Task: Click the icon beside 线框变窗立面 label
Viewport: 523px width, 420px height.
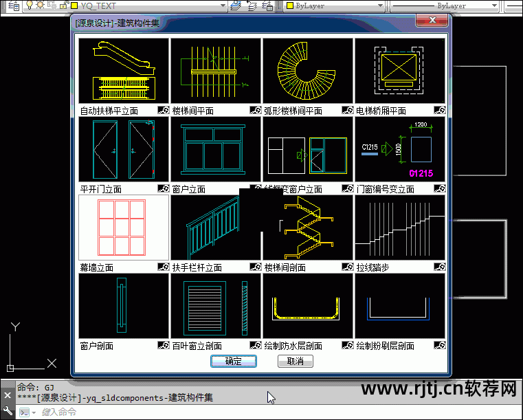Action: (348, 188)
